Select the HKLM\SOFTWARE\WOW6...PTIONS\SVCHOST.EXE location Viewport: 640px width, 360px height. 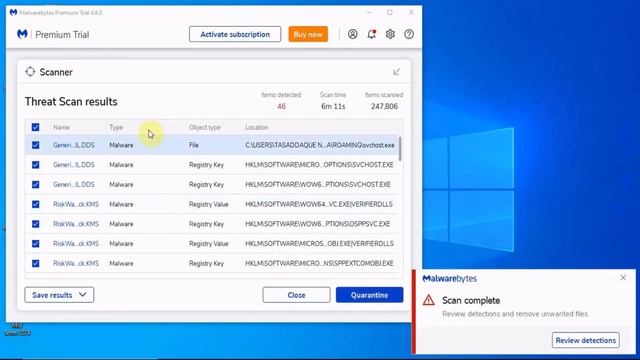(318, 184)
